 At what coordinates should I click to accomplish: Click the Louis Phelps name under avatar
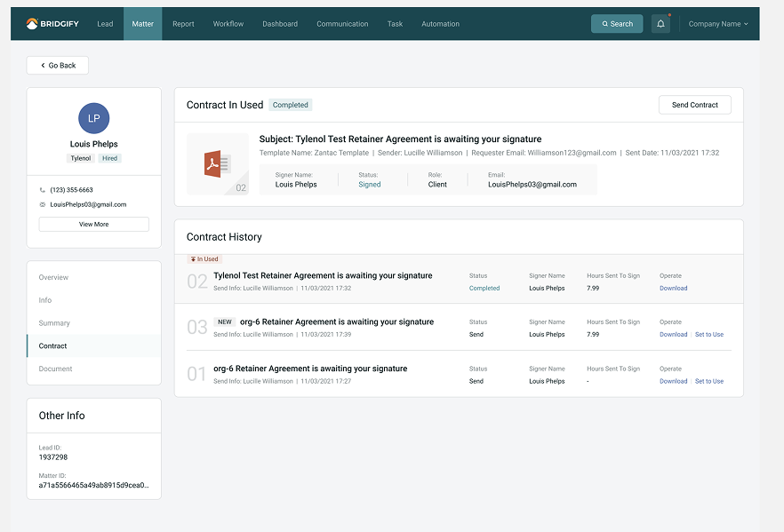[94, 144]
